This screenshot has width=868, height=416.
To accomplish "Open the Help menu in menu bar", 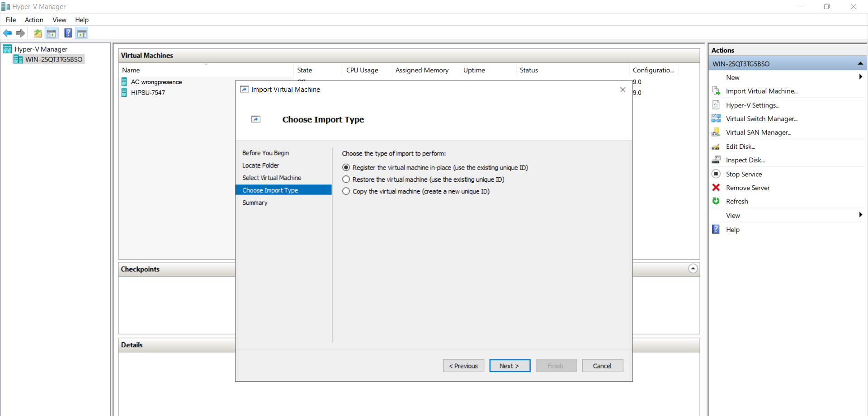I will tap(82, 20).
